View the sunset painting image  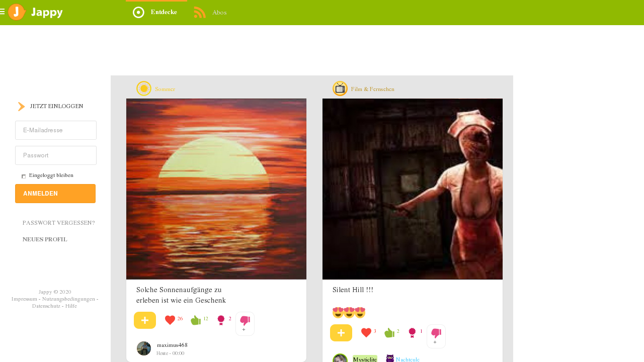pyautogui.click(x=216, y=189)
